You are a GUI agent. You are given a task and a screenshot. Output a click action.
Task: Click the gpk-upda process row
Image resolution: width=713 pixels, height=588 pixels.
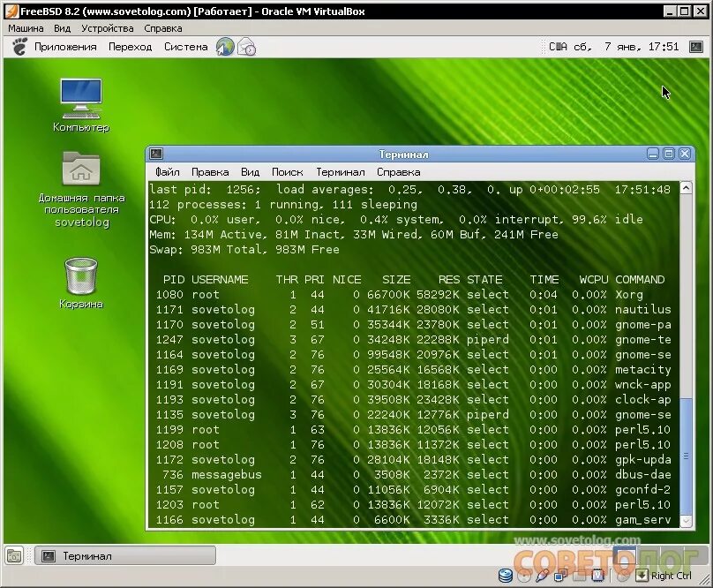click(x=413, y=460)
